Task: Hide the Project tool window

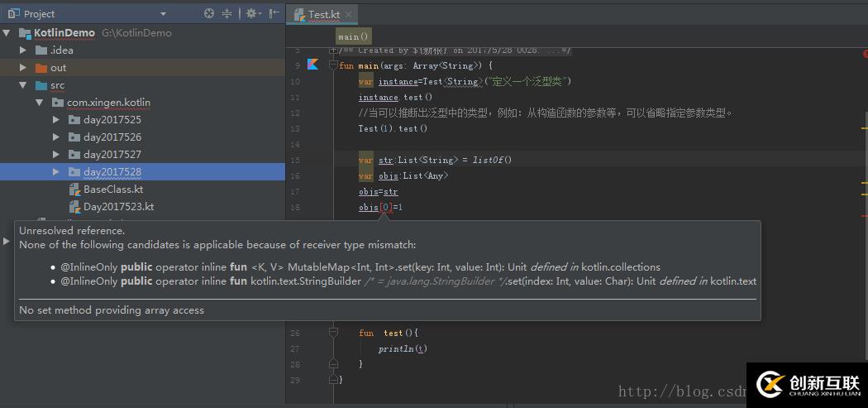Action: (274, 13)
